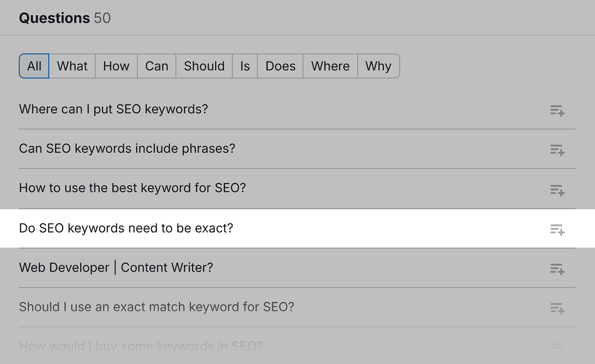
Task: Add 'How to use the best keyword' question icon
Action: [x=557, y=190]
